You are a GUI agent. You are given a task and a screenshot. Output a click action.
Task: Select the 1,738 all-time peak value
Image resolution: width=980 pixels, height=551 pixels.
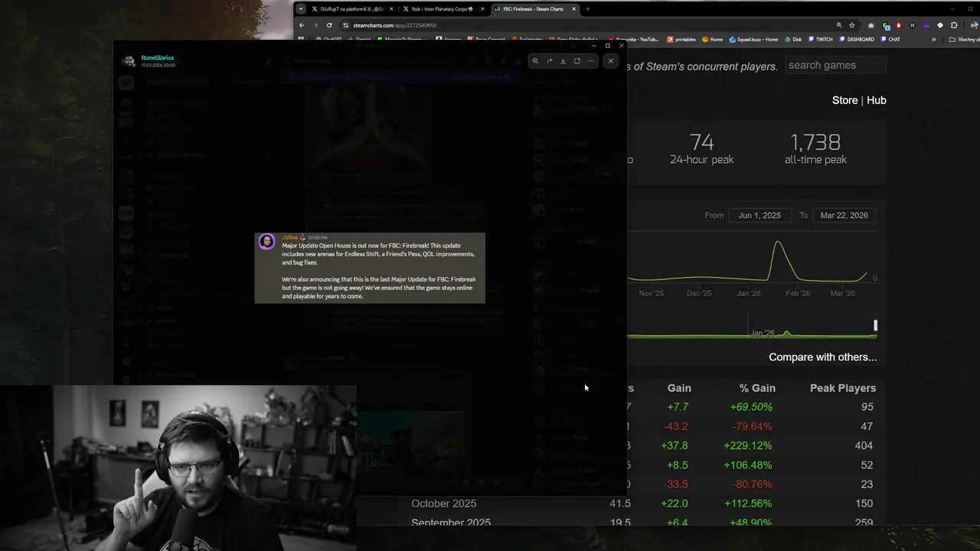click(x=815, y=142)
